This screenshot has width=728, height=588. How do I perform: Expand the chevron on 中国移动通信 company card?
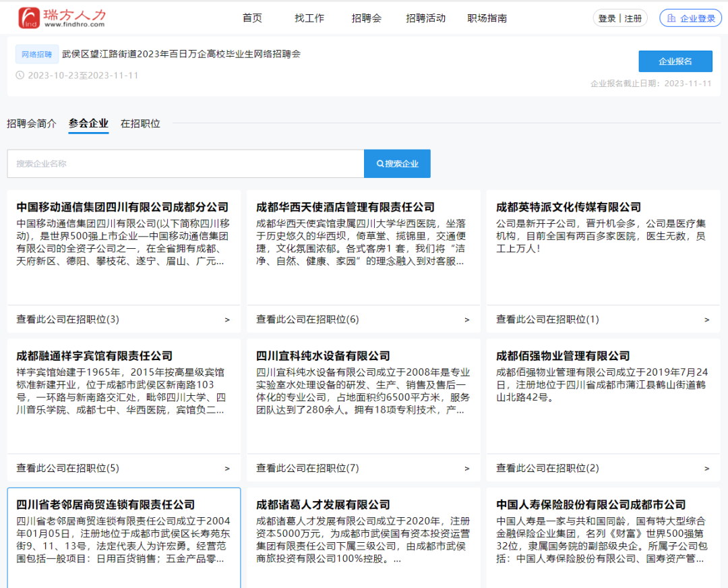(228, 319)
